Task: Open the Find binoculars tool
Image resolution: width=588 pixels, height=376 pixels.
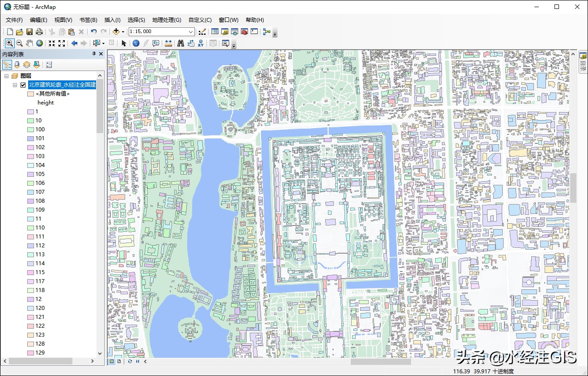Action: click(181, 43)
